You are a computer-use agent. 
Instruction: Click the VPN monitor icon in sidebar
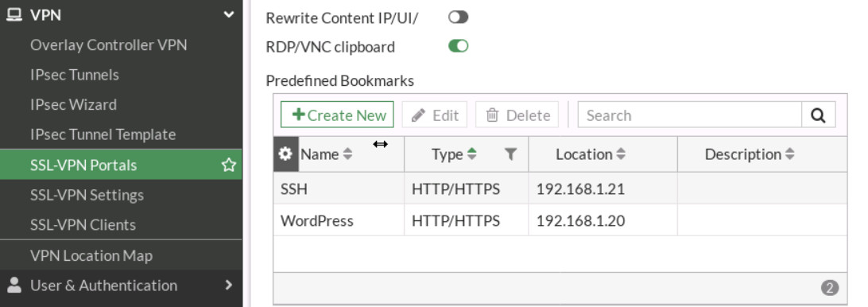pyautogui.click(x=14, y=15)
